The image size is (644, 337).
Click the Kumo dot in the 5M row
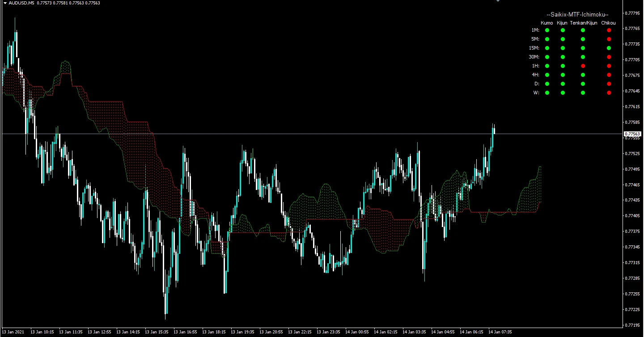tap(547, 39)
